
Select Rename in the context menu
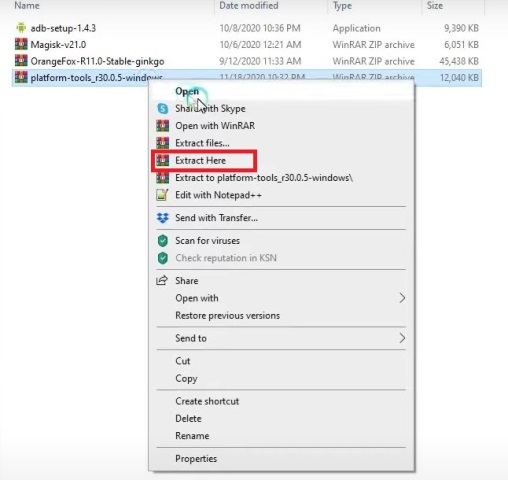[x=281, y=436]
